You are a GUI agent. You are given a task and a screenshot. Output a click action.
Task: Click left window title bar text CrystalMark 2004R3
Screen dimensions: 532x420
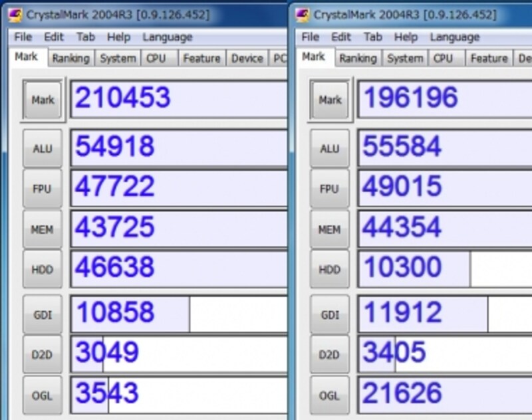point(79,15)
